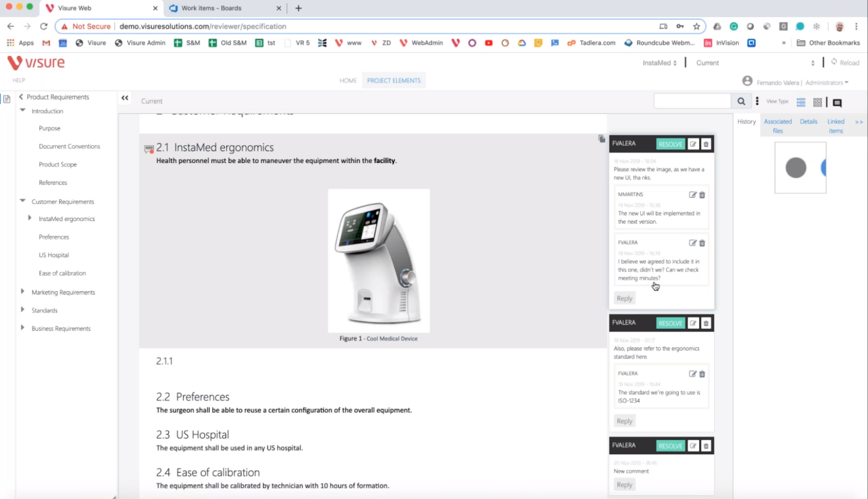The image size is (868, 499).
Task: Click the search input field
Action: (692, 101)
